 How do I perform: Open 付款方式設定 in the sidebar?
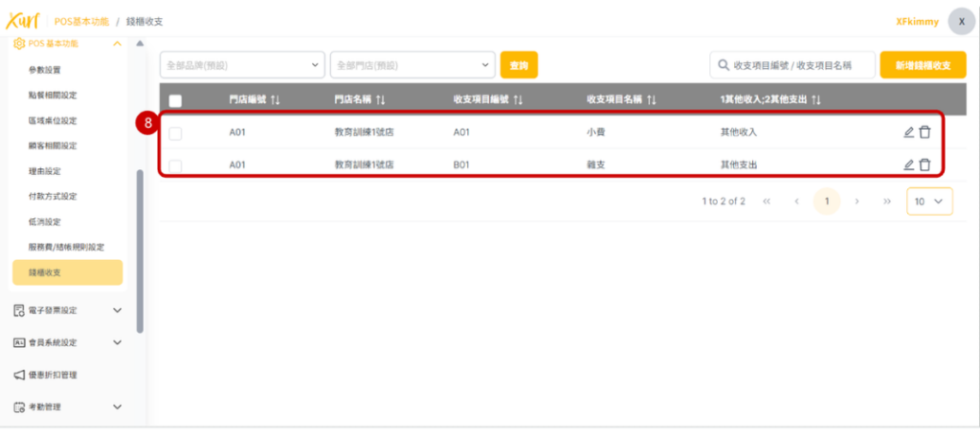[x=53, y=196]
